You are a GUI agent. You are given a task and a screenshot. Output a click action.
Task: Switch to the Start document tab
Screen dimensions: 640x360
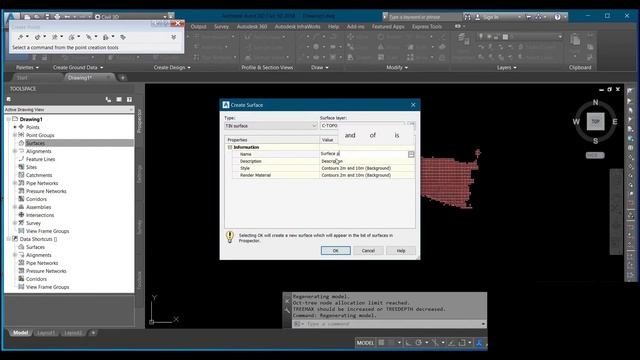(x=22, y=78)
